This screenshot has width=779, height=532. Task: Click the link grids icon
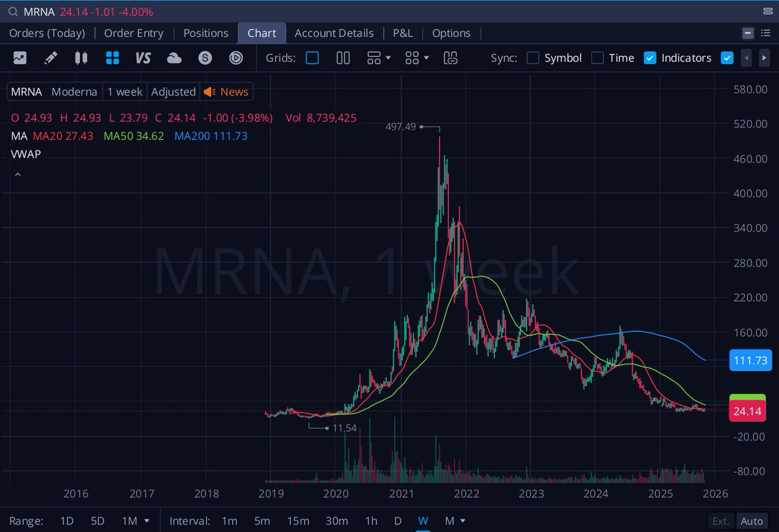[x=451, y=58]
